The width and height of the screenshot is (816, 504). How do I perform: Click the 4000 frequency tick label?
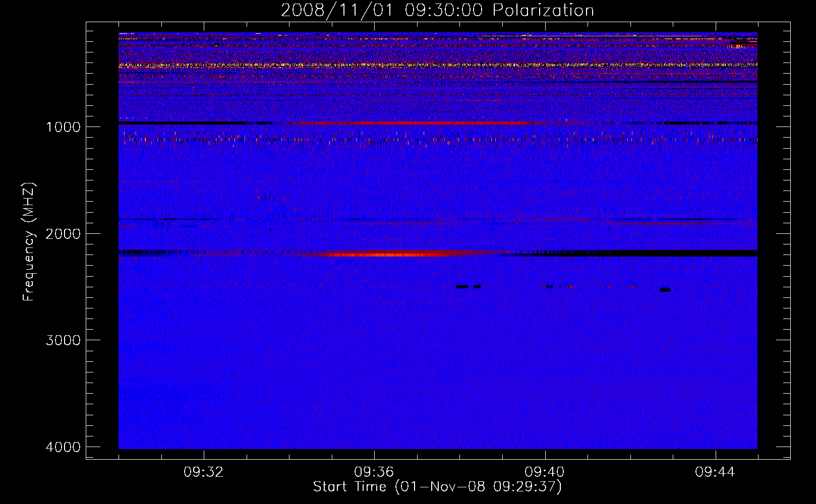(x=63, y=447)
